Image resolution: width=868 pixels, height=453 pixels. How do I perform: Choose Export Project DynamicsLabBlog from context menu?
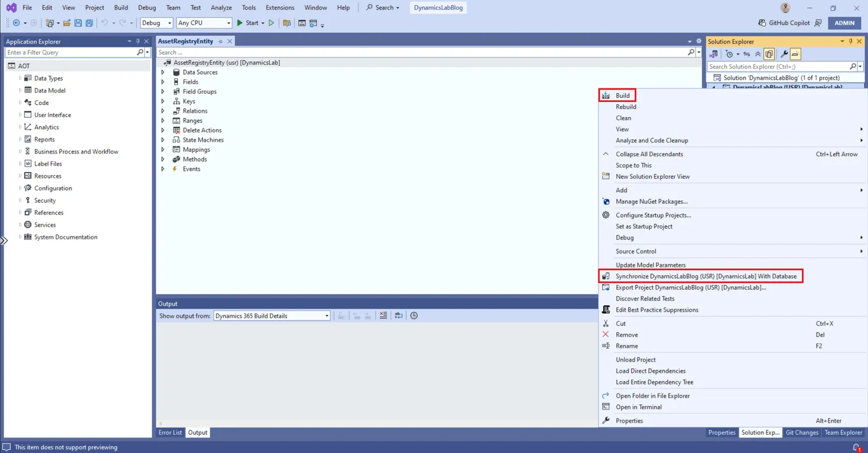[691, 288]
